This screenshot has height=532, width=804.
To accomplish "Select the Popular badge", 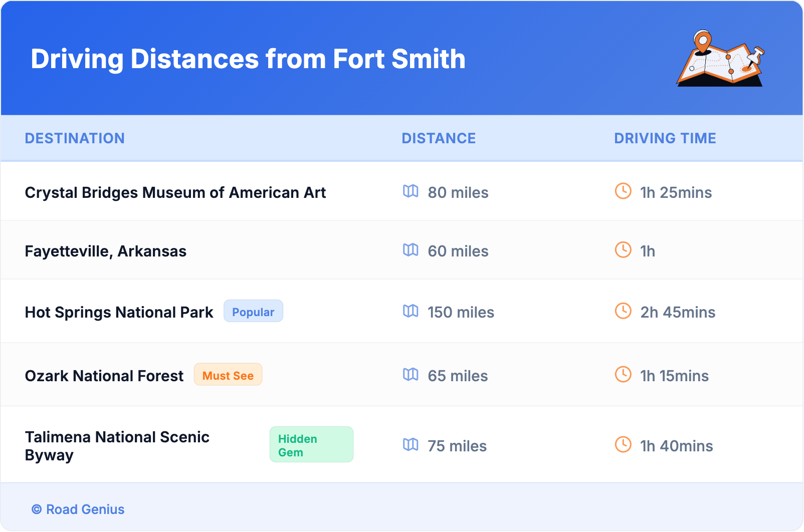I will coord(253,312).
